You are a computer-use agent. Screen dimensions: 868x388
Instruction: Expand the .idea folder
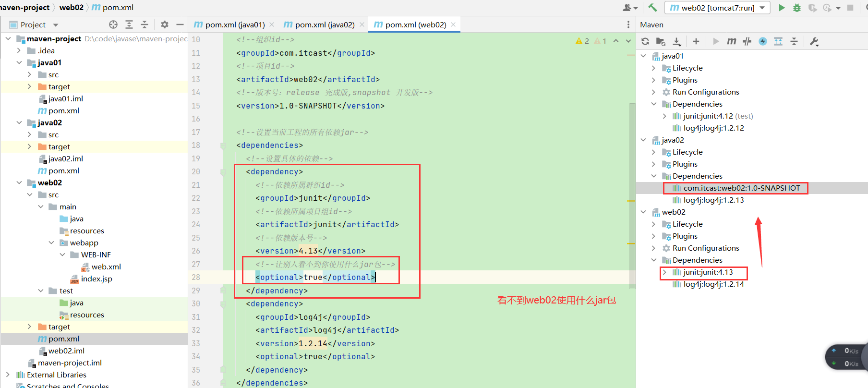pos(19,50)
